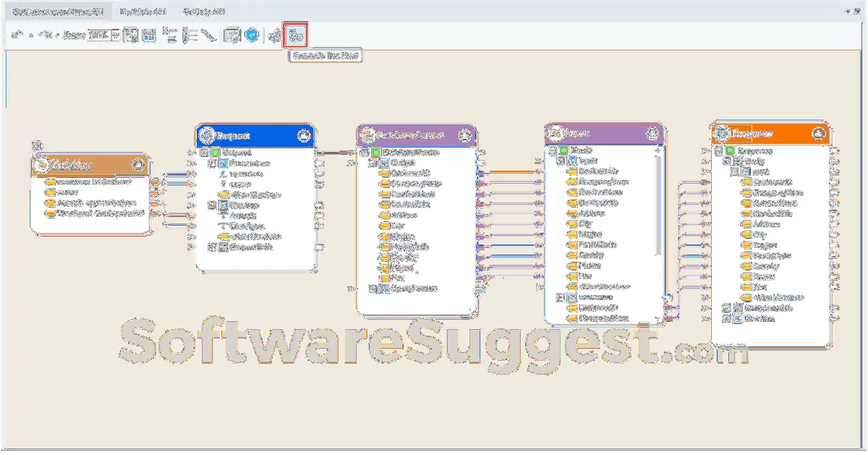Click the vertical scrollbar inside the fourth node

click(x=658, y=203)
